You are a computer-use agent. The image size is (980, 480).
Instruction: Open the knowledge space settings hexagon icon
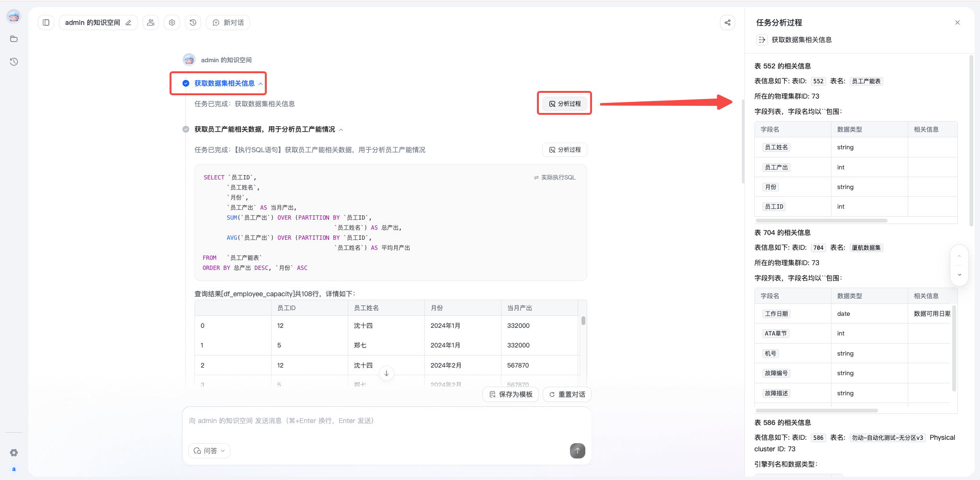click(172, 22)
